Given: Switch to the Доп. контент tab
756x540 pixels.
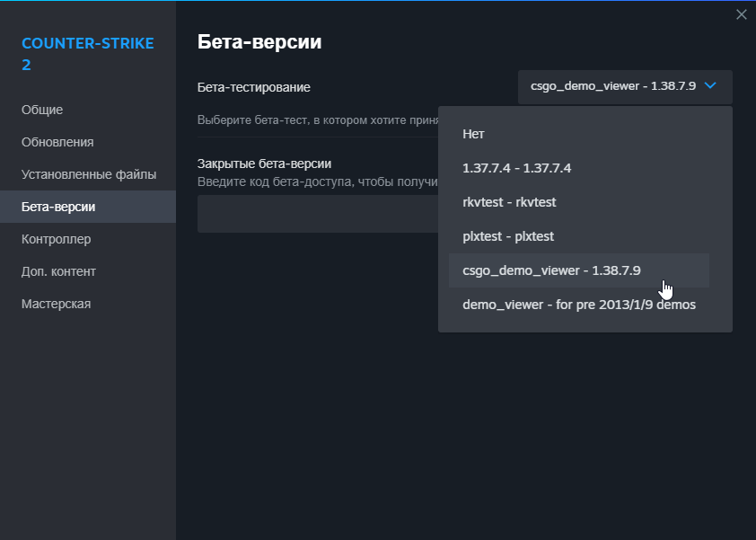Looking at the screenshot, I should [88, 271].
